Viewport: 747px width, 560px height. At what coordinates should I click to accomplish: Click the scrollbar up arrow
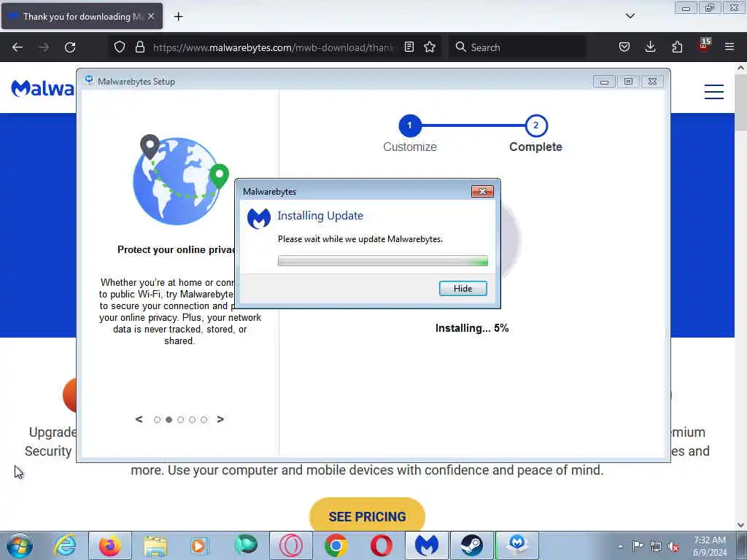pos(740,68)
